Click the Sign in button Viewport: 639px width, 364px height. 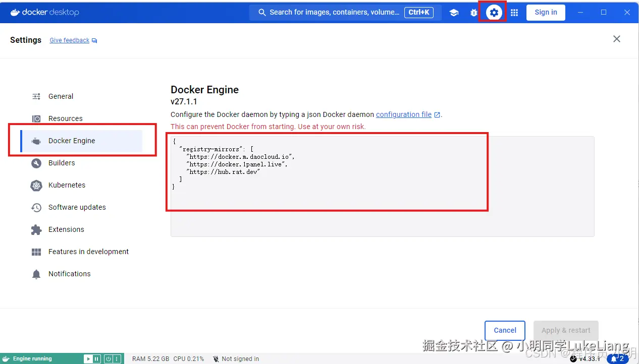(546, 13)
